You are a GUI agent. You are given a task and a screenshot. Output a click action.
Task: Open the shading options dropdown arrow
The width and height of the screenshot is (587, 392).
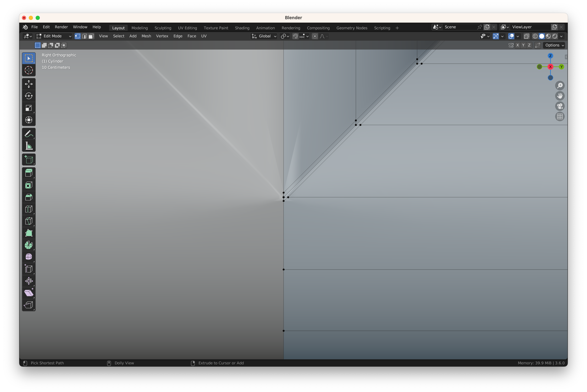[x=561, y=36]
